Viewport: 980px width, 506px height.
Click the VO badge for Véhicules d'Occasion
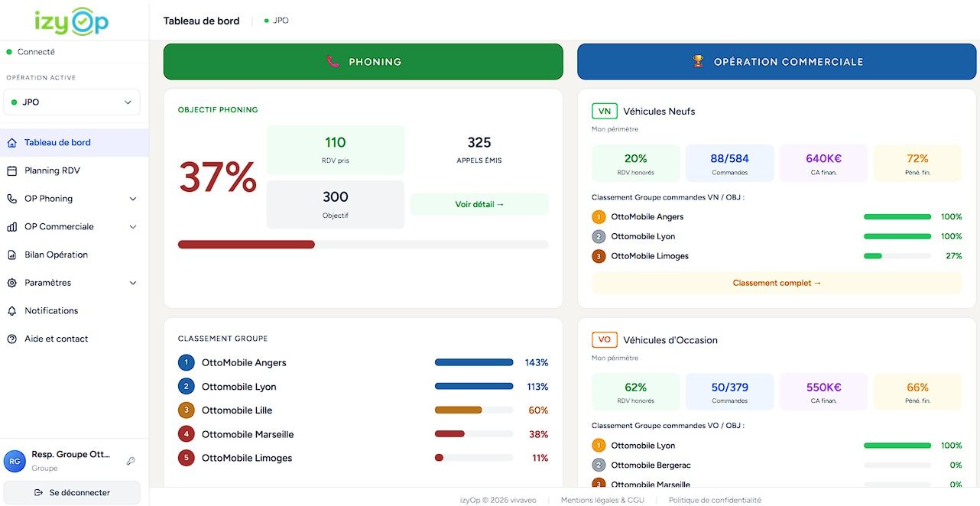click(605, 339)
